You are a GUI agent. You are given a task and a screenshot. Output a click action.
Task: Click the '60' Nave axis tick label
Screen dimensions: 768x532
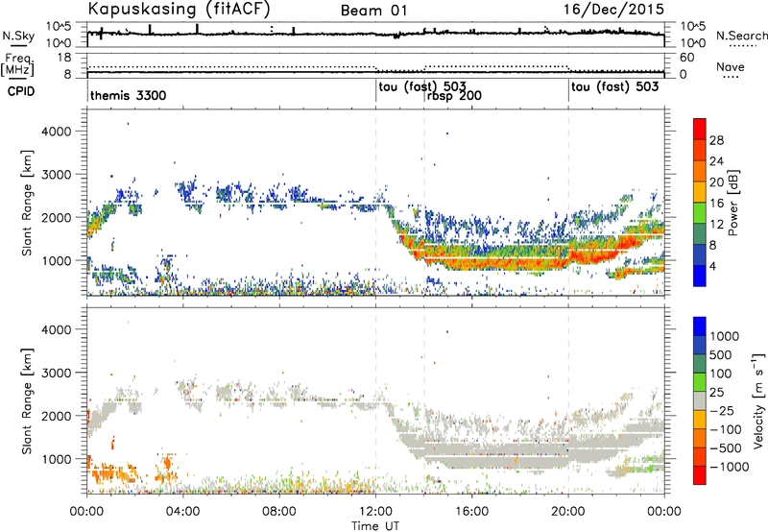686,58
